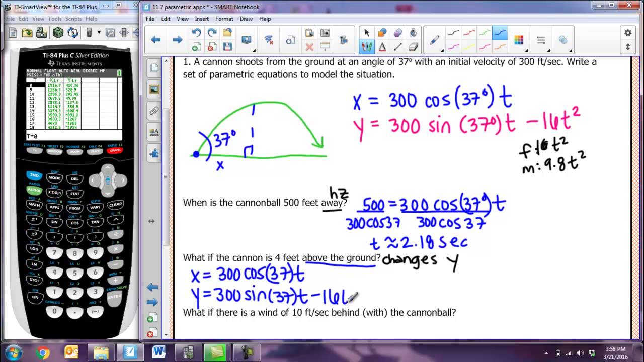Choose the Pens tool
This screenshot has width=644, height=362.
click(367, 47)
